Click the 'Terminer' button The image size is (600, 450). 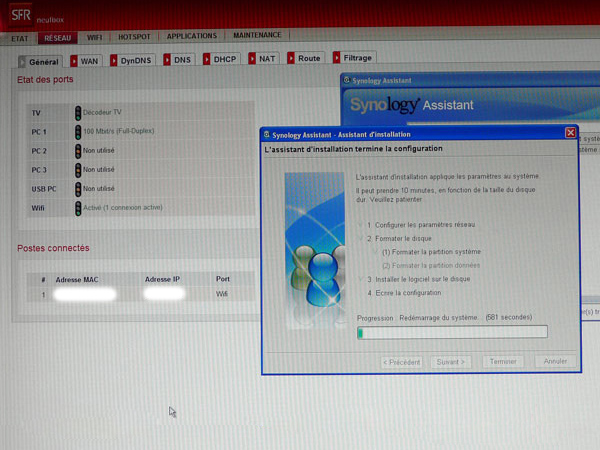click(503, 361)
